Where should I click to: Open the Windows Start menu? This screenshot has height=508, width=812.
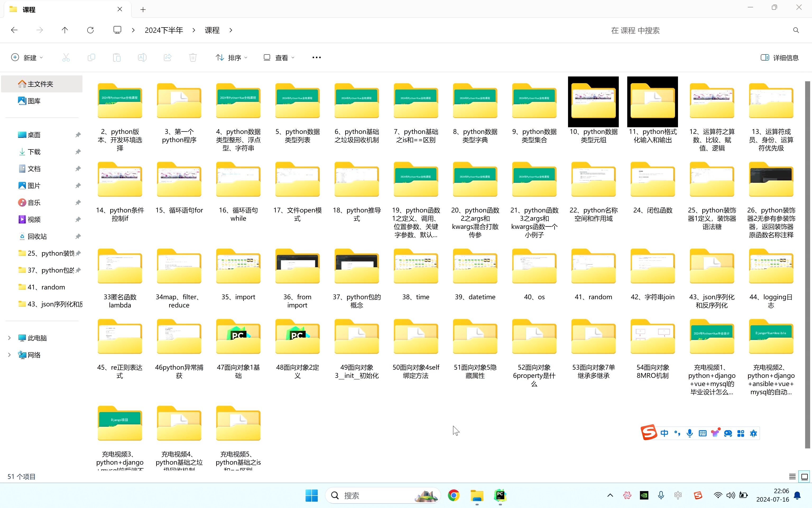pyautogui.click(x=311, y=495)
